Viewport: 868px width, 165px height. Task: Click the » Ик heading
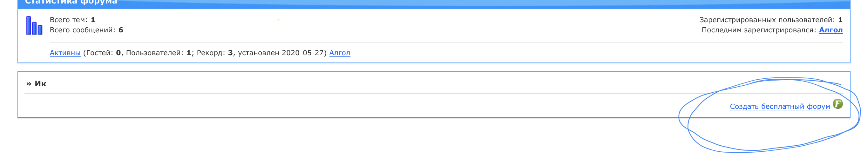click(37, 83)
